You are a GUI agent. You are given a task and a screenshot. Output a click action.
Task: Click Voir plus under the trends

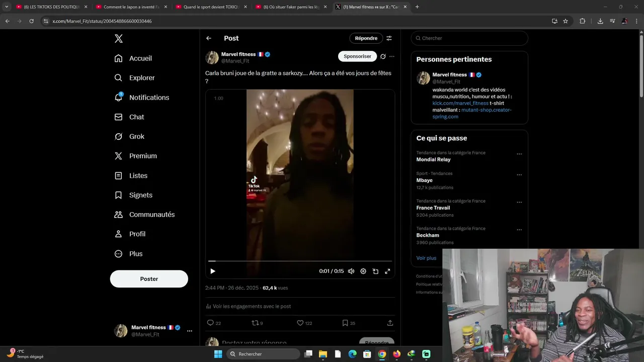click(426, 258)
